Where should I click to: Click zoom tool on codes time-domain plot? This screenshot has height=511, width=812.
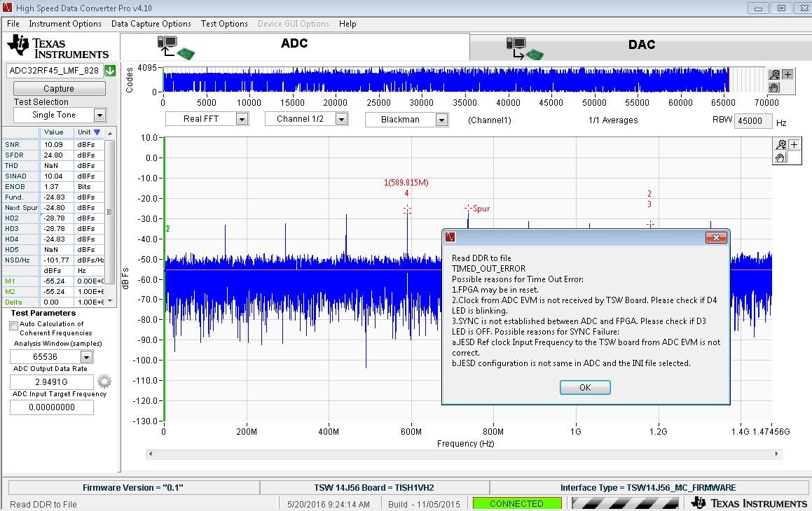click(774, 74)
